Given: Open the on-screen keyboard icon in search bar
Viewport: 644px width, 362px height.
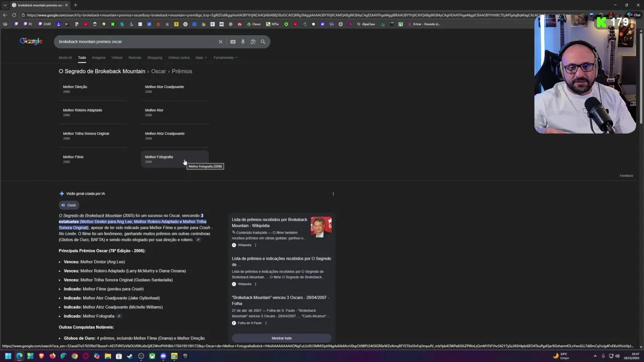Looking at the screenshot, I should 233,42.
